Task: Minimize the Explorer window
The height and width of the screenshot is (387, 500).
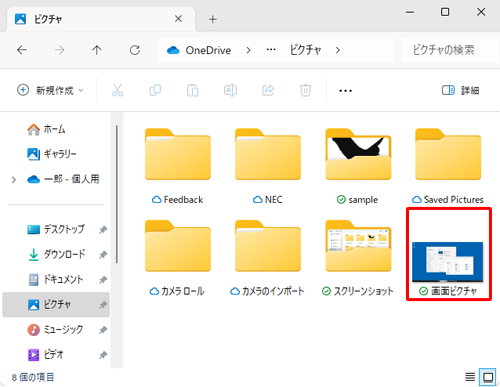Action: click(410, 12)
